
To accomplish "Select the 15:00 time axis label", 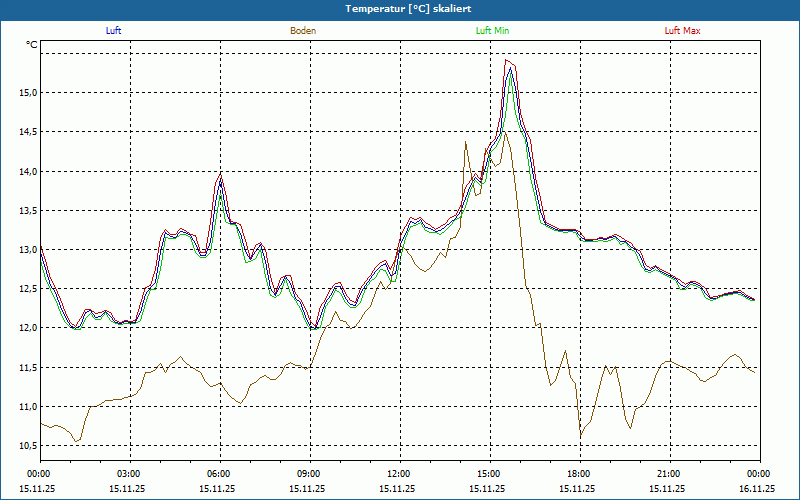I will (x=489, y=474).
